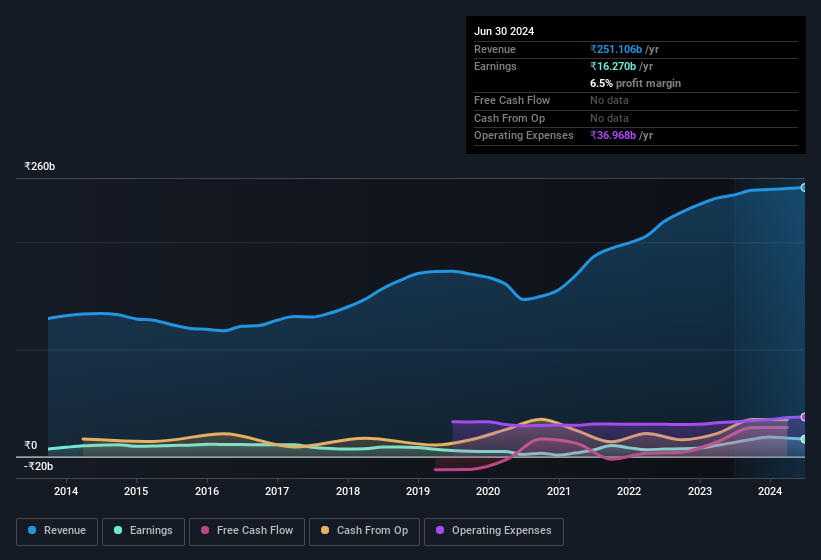The image size is (821, 560).
Task: Toggle the Cash From Op legend button
Action: 364,531
